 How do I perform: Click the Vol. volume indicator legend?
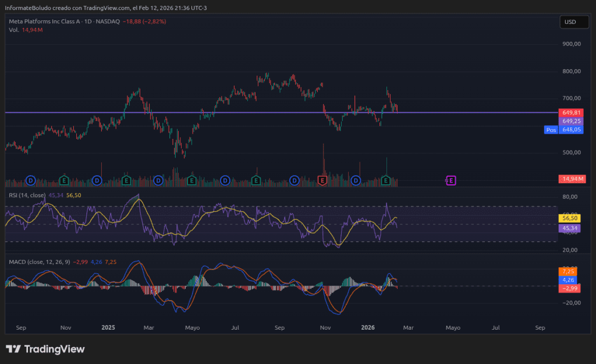pyautogui.click(x=14, y=30)
